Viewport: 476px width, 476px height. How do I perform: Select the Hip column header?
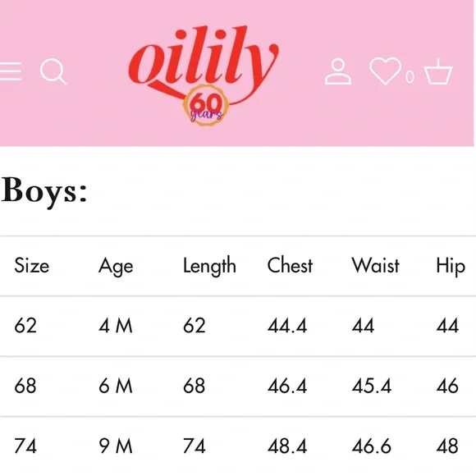point(451,267)
